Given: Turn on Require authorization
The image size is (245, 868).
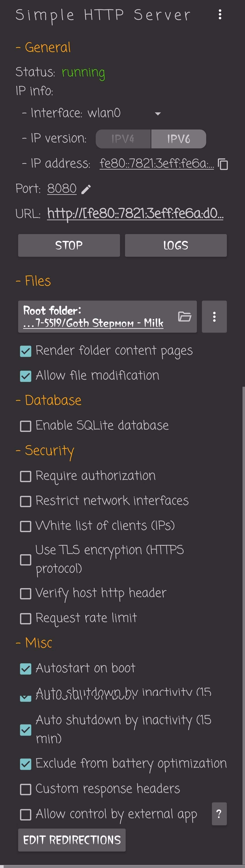Looking at the screenshot, I should point(26,476).
